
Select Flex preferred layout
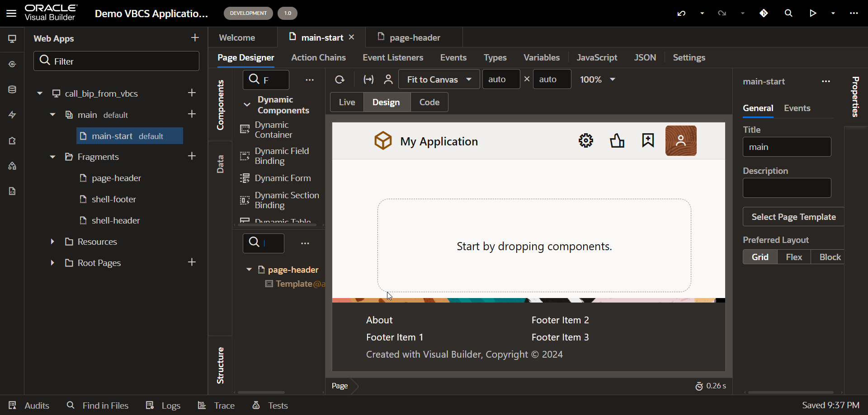(794, 257)
